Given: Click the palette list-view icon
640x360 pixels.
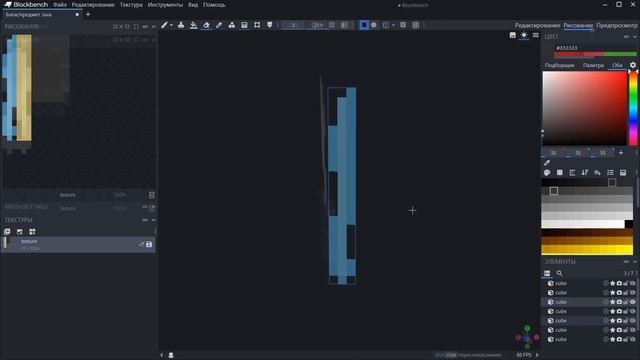Looking at the screenshot, I should (x=610, y=173).
